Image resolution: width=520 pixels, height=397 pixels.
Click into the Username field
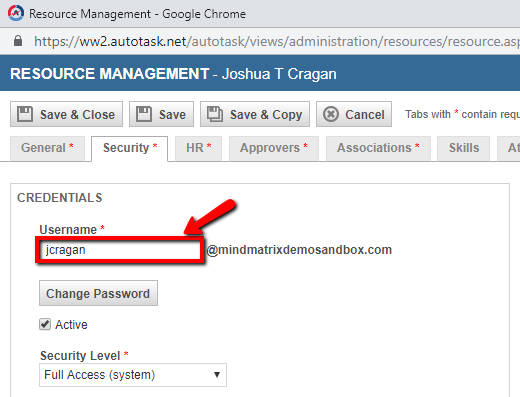[120, 250]
